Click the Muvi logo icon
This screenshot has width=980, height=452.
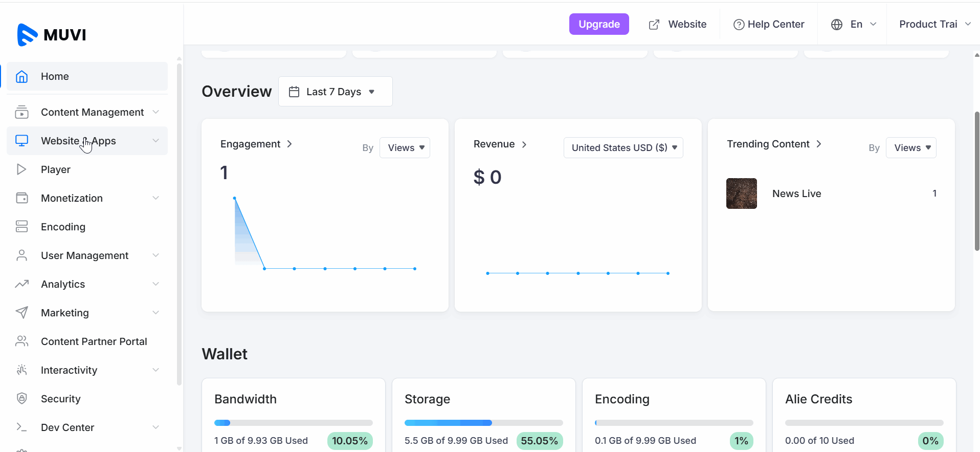click(x=27, y=35)
